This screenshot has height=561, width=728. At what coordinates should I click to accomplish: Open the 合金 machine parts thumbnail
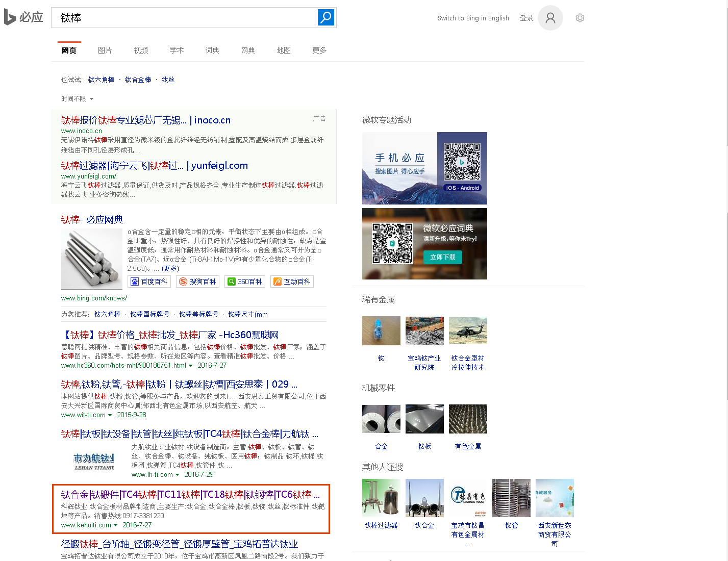381,419
